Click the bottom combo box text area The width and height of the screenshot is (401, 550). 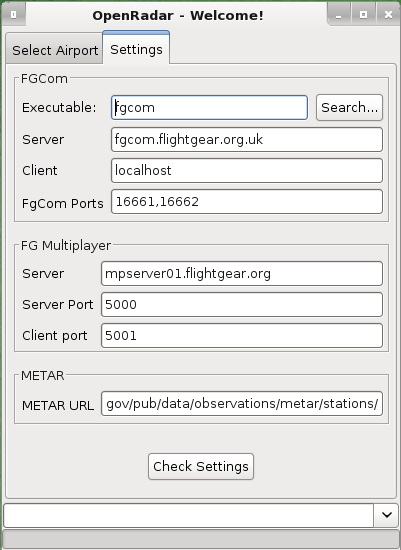pyautogui.click(x=189, y=515)
